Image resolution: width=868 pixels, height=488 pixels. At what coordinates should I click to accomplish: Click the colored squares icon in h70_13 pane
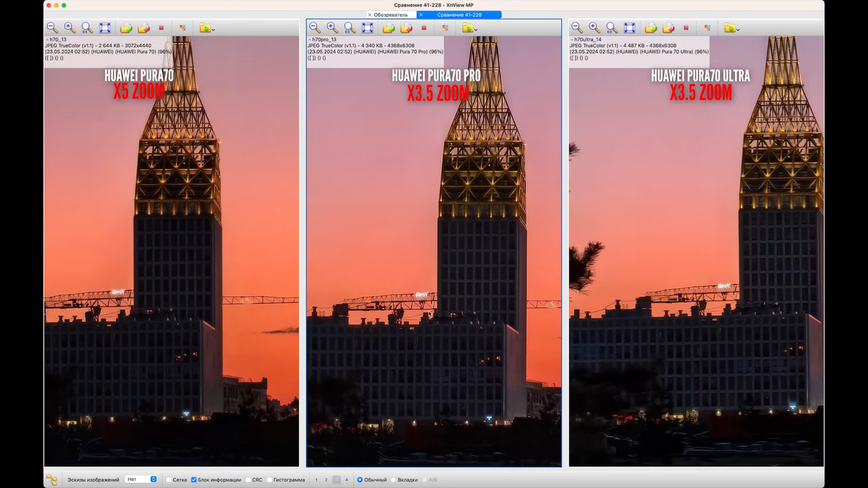click(182, 27)
